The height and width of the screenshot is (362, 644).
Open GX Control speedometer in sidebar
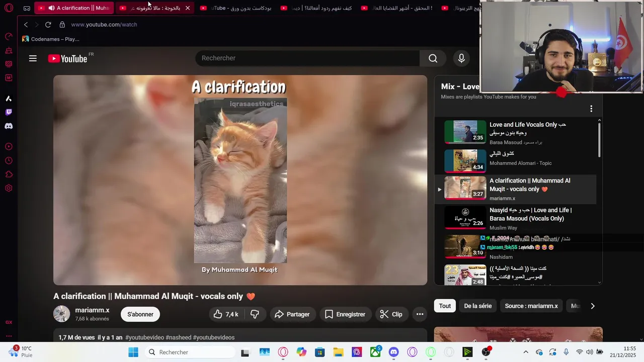(x=9, y=36)
